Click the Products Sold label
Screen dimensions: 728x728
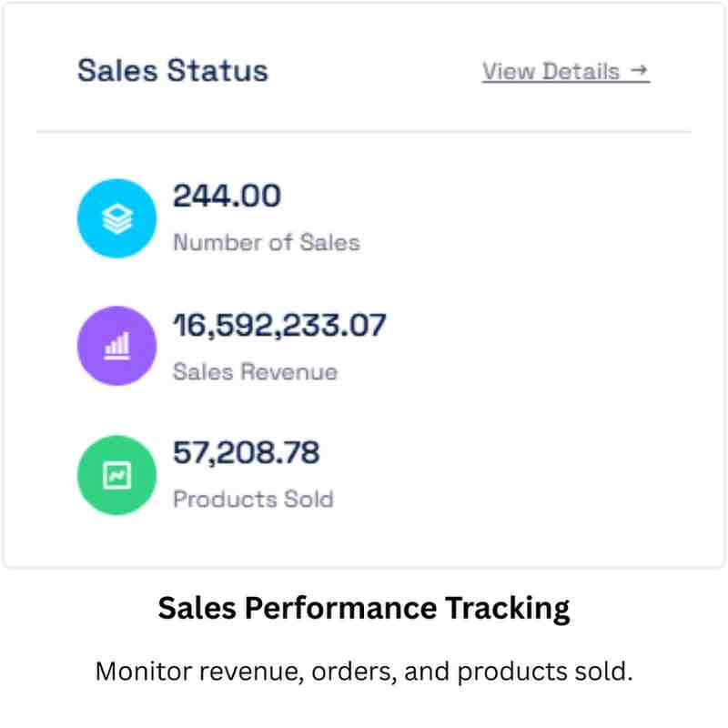(253, 500)
